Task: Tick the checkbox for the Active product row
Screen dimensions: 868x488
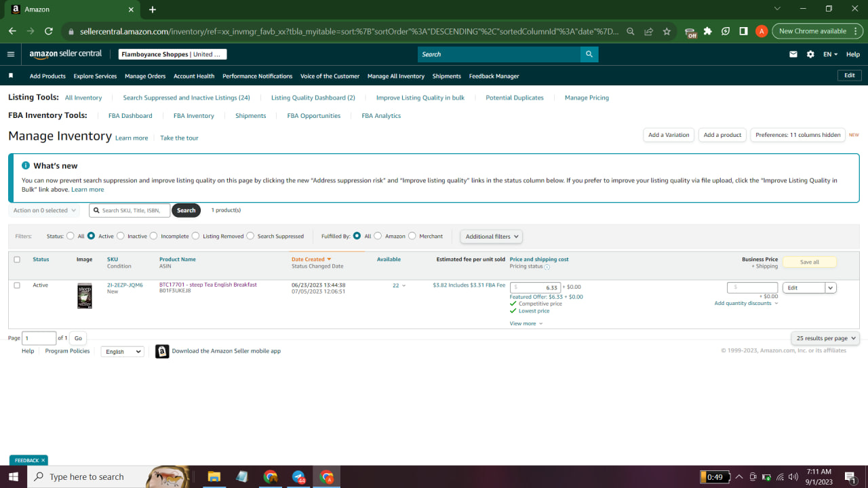Action: coord(17,285)
